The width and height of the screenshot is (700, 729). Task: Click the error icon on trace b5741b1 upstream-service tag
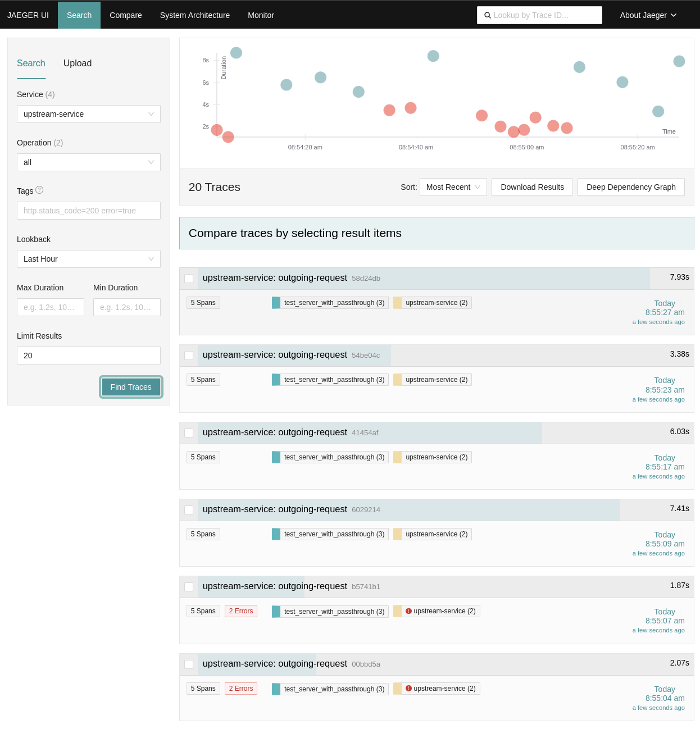pos(408,611)
